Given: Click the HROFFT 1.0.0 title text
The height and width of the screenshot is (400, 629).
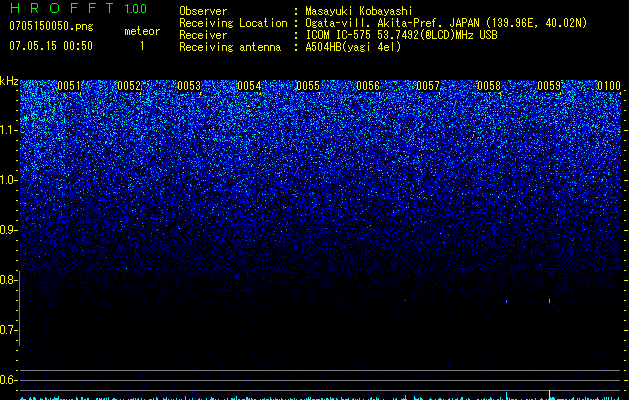Looking at the screenshot, I should point(78,8).
